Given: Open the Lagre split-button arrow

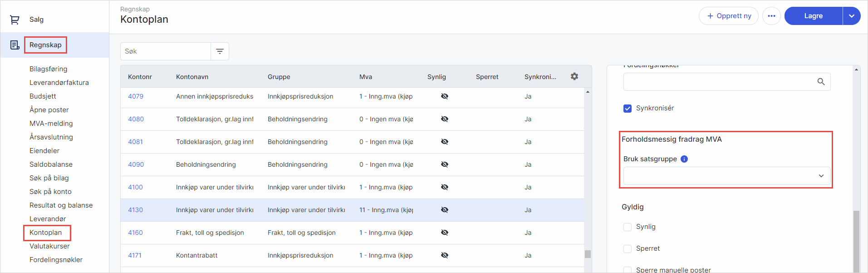Looking at the screenshot, I should [x=851, y=16].
